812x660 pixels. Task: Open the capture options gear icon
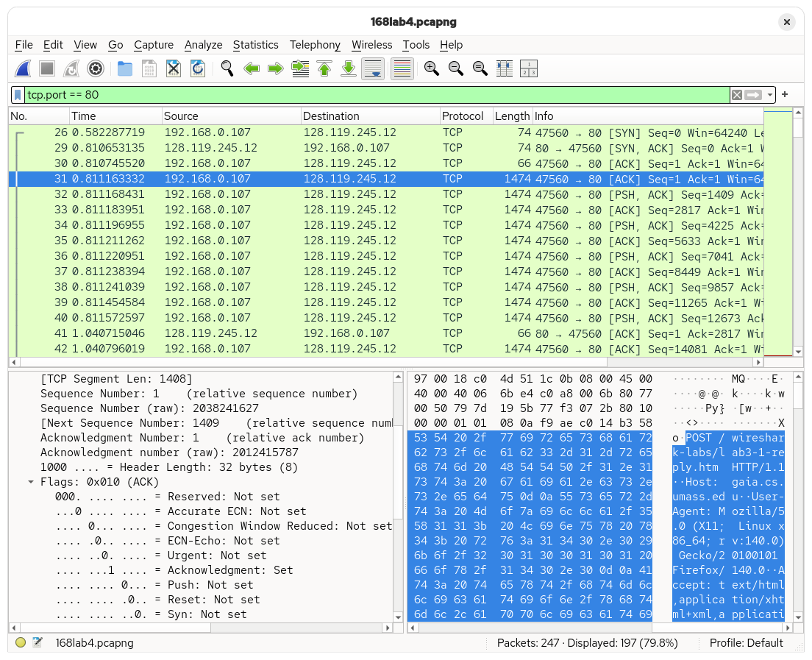click(95, 69)
